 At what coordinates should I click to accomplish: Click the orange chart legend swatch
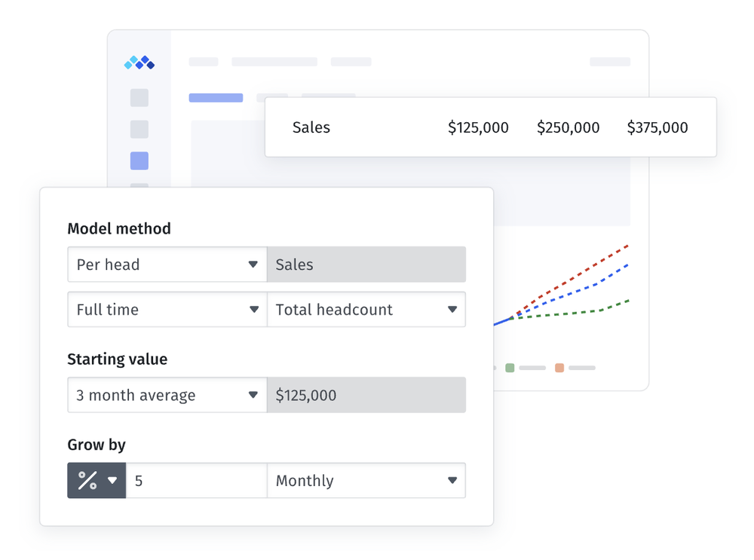pos(559,368)
